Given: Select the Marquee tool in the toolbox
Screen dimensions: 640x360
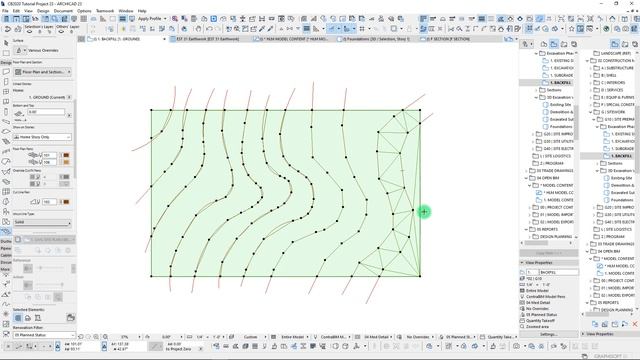Looking at the screenshot, I should [6, 53].
